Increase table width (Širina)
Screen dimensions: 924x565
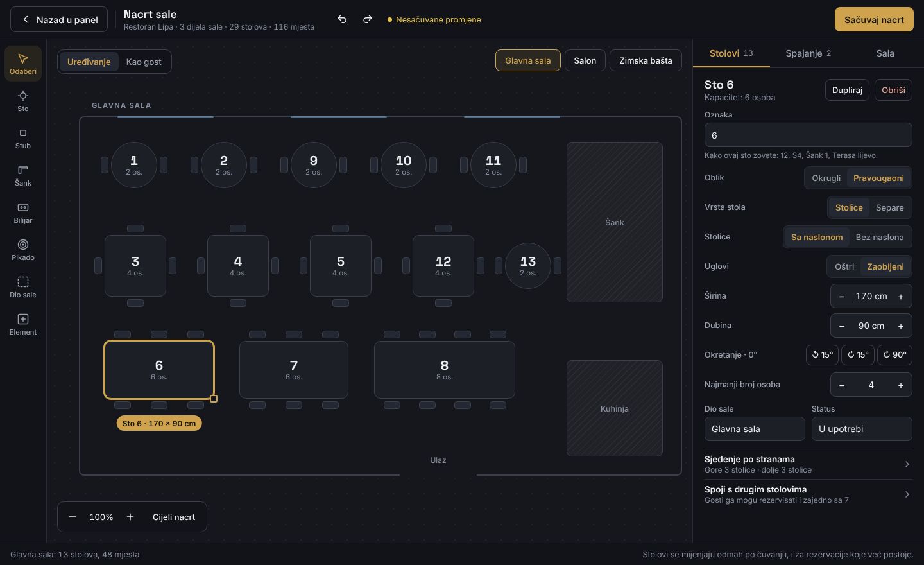tap(901, 296)
